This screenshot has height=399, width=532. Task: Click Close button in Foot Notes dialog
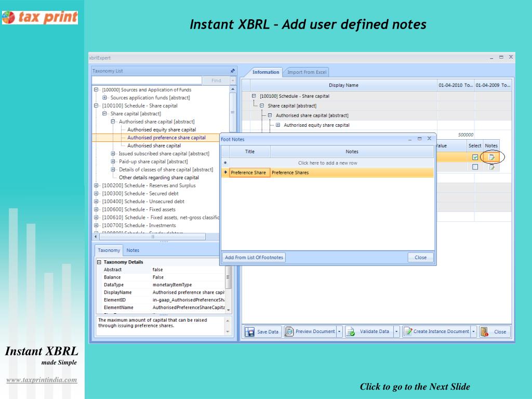[x=420, y=258]
